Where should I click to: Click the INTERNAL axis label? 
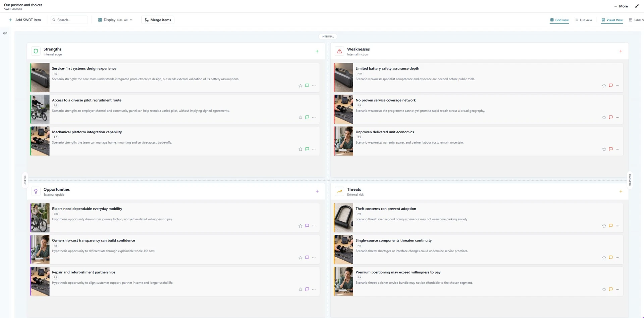[x=328, y=36]
